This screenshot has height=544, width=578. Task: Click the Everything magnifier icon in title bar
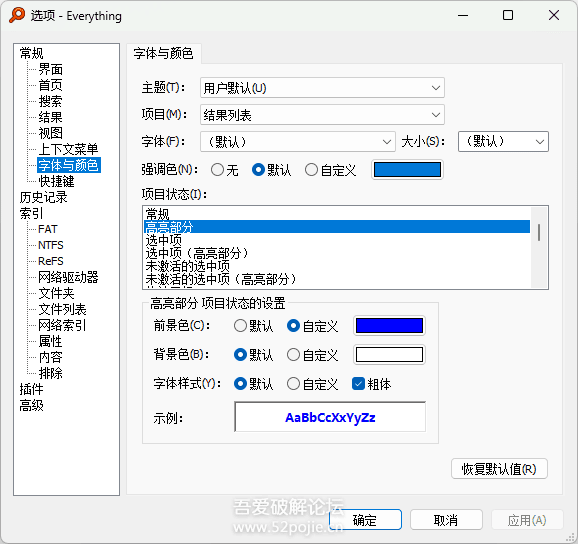(17, 15)
